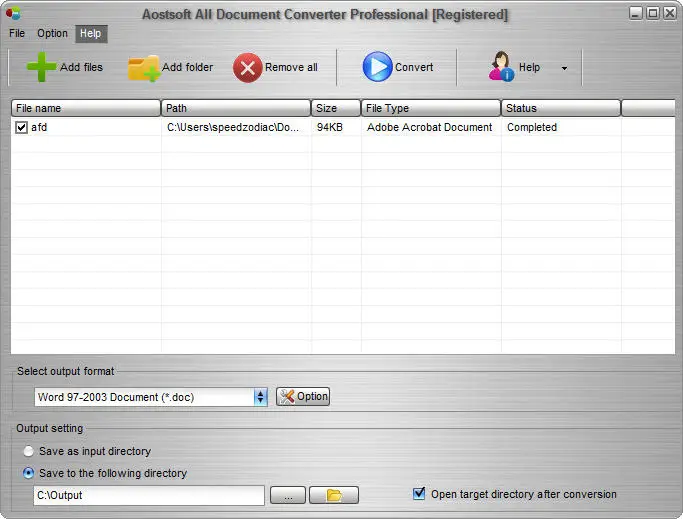Screen dimensions: 683x519
Task: Open format Option button with tools icon
Action: click(303, 397)
